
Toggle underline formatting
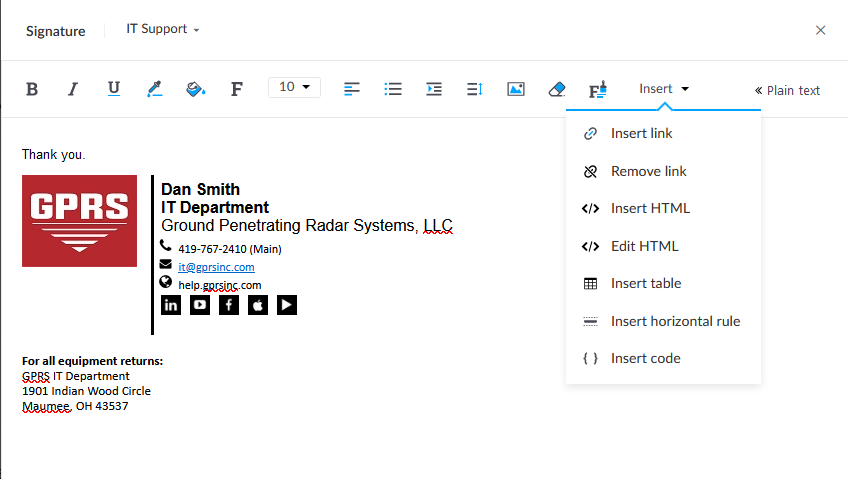114,89
